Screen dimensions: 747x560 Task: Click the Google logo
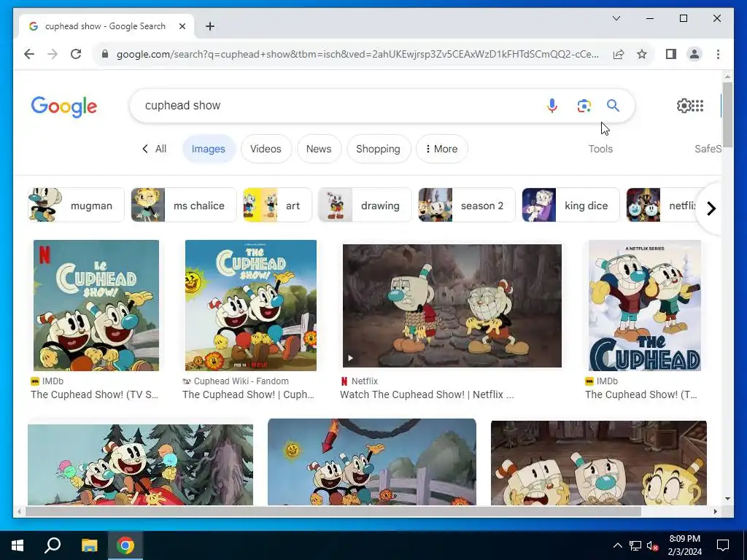64,106
